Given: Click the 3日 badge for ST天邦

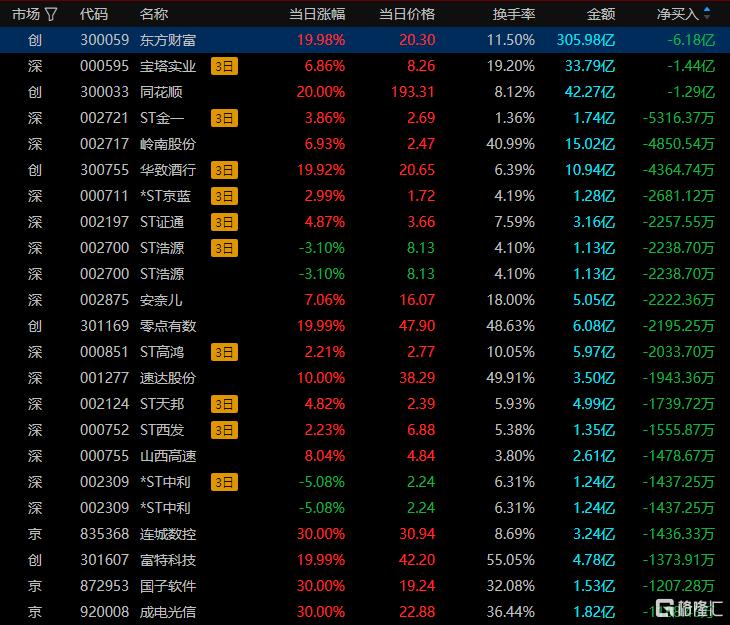Looking at the screenshot, I should tap(224, 404).
